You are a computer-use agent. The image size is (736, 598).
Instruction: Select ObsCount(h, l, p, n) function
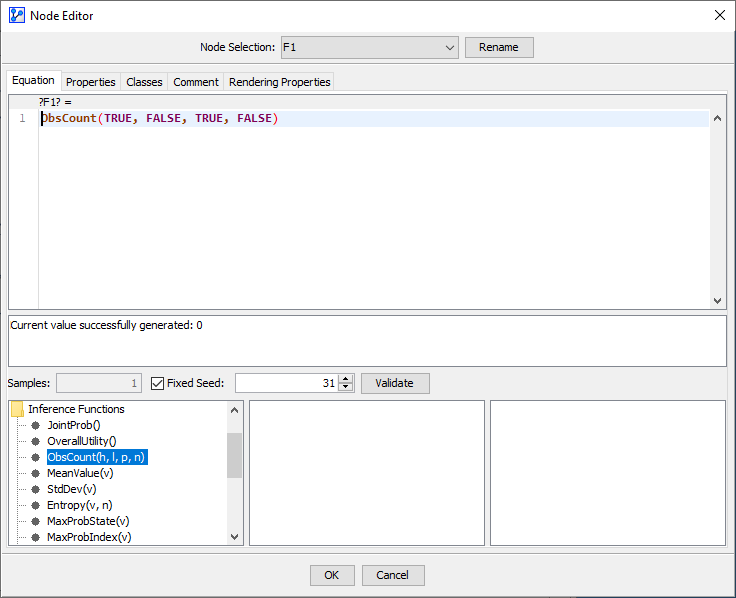click(x=97, y=457)
